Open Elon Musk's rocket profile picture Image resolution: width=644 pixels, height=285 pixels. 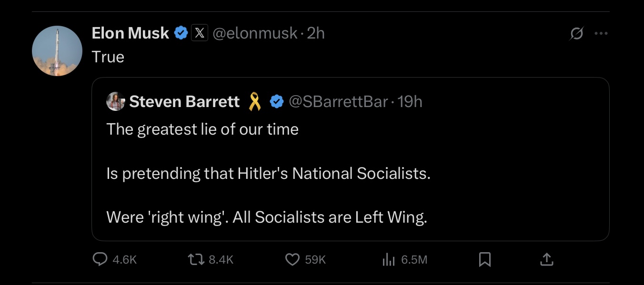click(x=57, y=51)
